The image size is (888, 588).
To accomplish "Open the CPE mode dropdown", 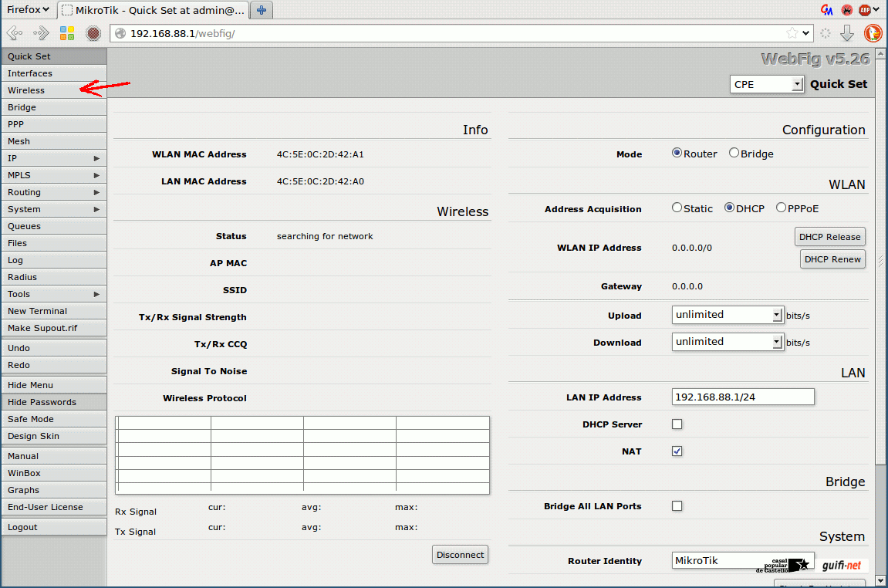I will coord(766,84).
